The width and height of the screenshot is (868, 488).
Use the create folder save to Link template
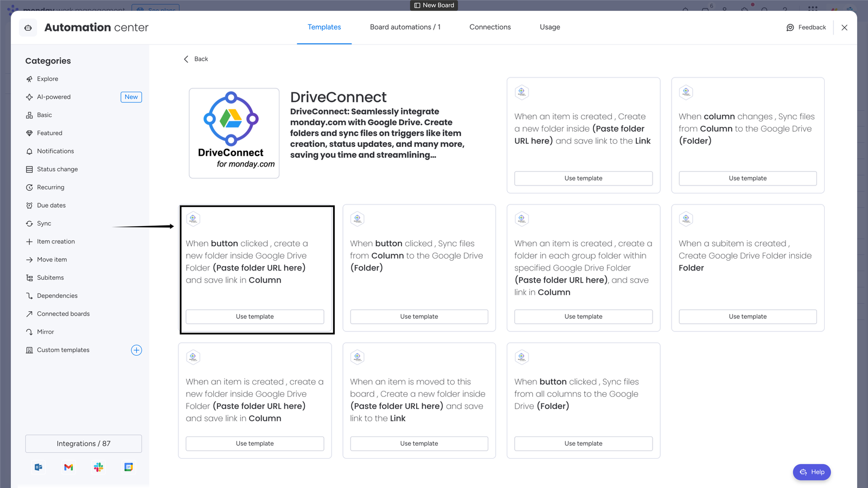tap(583, 178)
